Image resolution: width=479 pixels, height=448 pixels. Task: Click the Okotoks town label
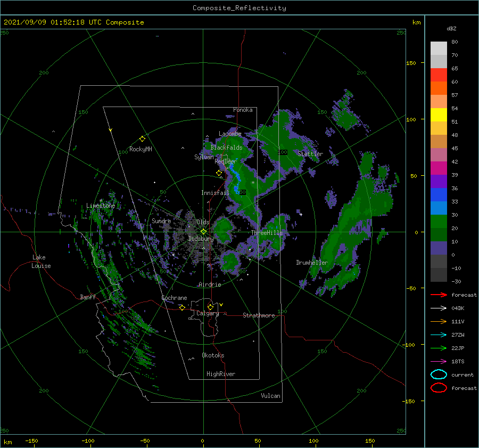coord(213,355)
